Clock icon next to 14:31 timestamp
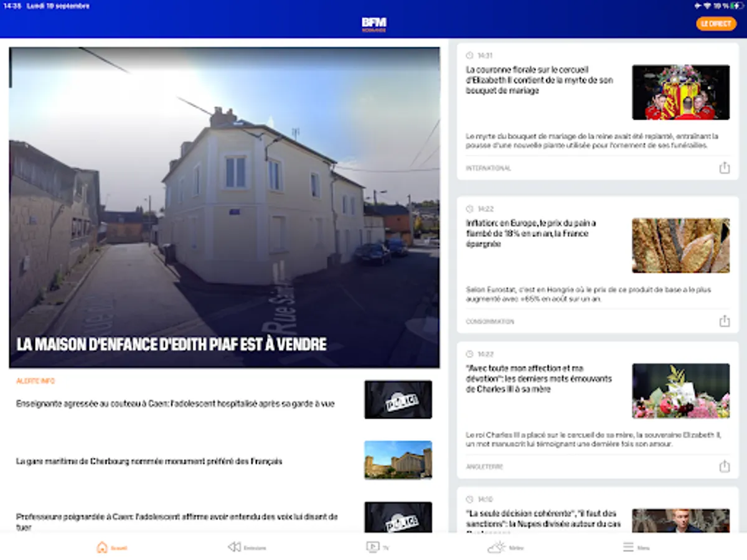Screen dimensions: 747x560 469,55
